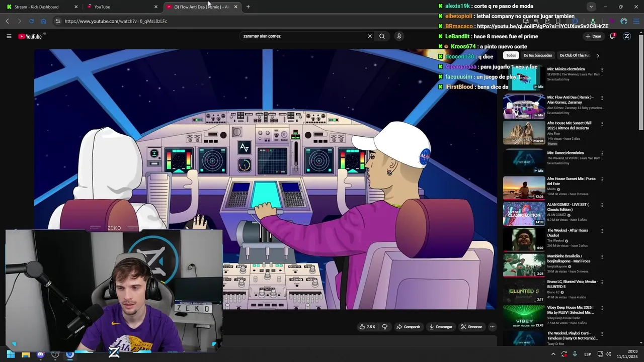The image size is (644, 362).
Task: Focus the browser address bar URL
Action: coord(116,21)
